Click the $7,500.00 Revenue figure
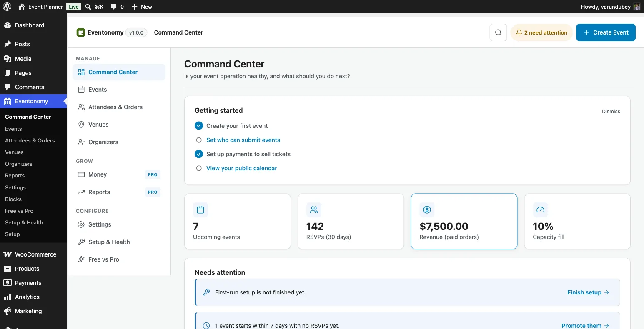This screenshot has width=644, height=329. coord(444,227)
